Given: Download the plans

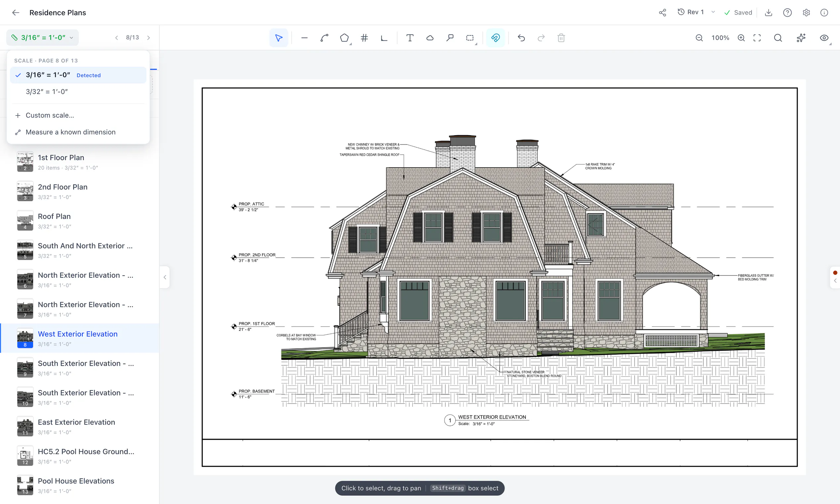Looking at the screenshot, I should click(769, 13).
